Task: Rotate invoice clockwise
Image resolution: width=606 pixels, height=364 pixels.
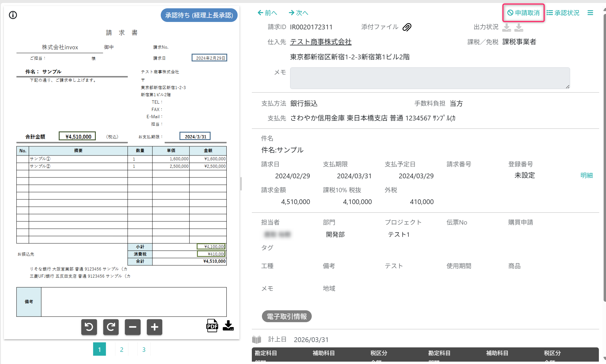Action: click(111, 327)
